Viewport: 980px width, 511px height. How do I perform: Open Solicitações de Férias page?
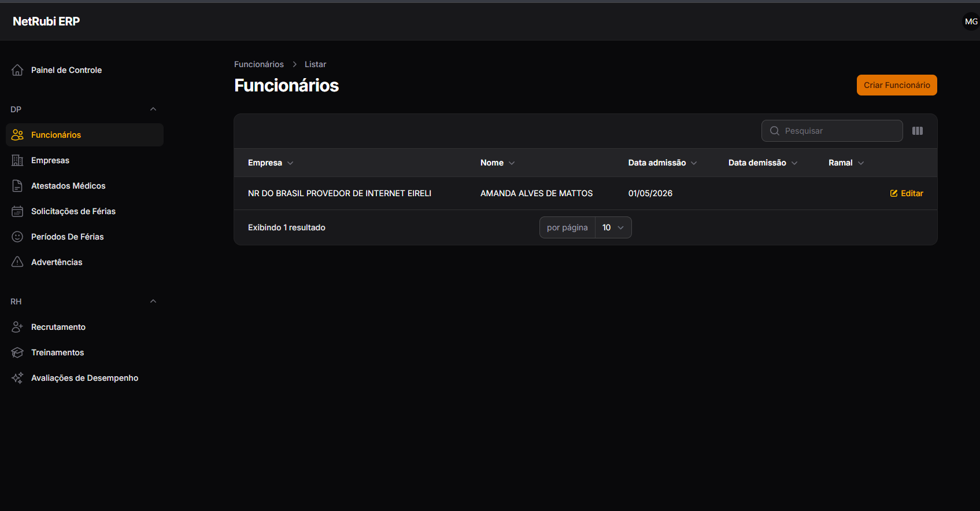[84, 211]
